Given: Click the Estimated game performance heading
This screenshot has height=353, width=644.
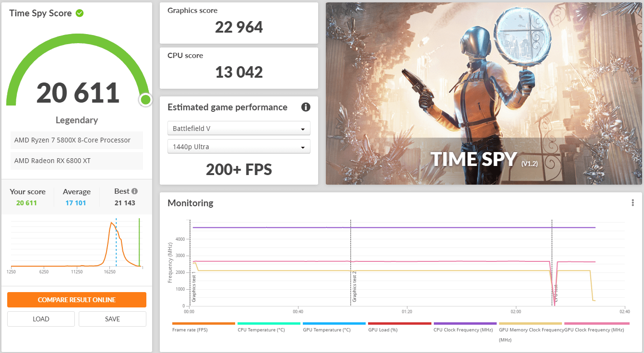Looking at the screenshot, I should [227, 107].
